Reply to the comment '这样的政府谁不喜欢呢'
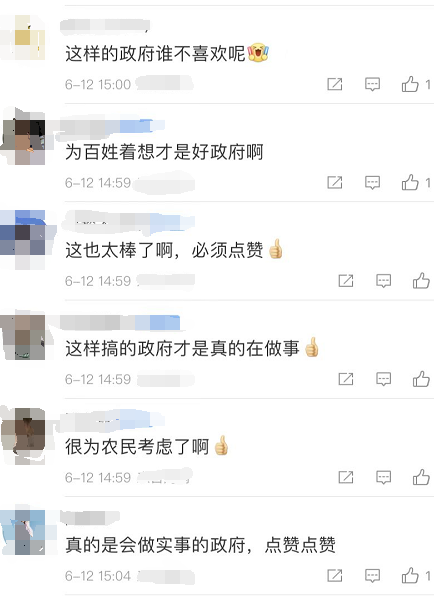The width and height of the screenshot is (434, 598). click(x=372, y=84)
